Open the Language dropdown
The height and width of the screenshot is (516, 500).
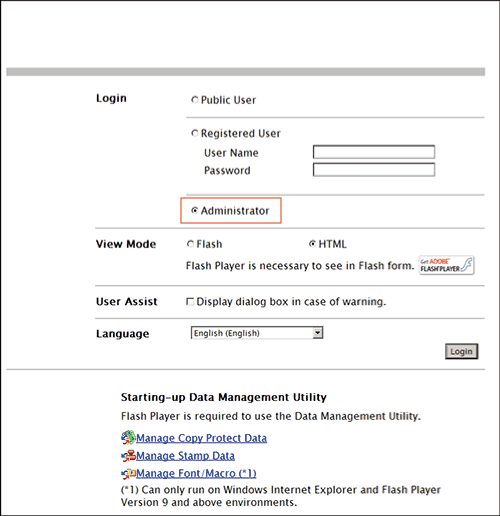pos(257,333)
